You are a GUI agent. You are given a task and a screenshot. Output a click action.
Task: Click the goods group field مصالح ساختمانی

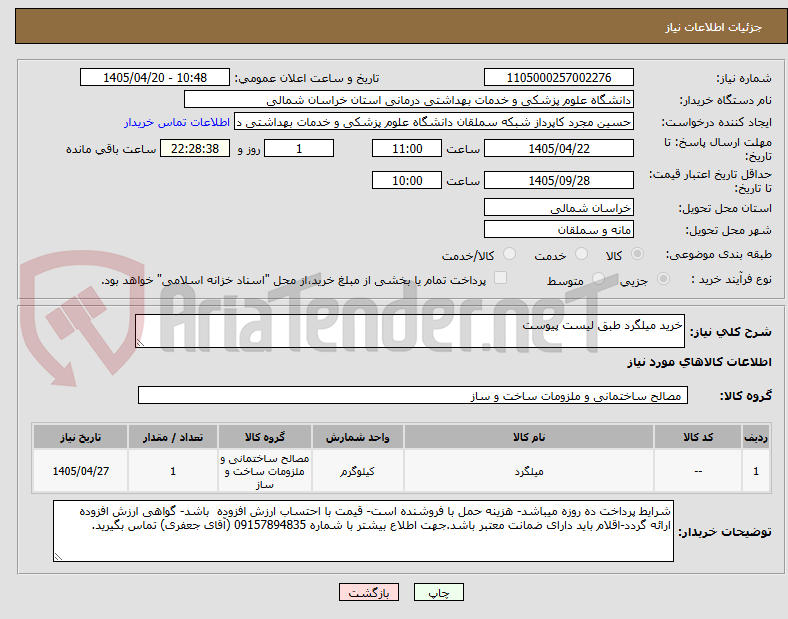click(413, 395)
